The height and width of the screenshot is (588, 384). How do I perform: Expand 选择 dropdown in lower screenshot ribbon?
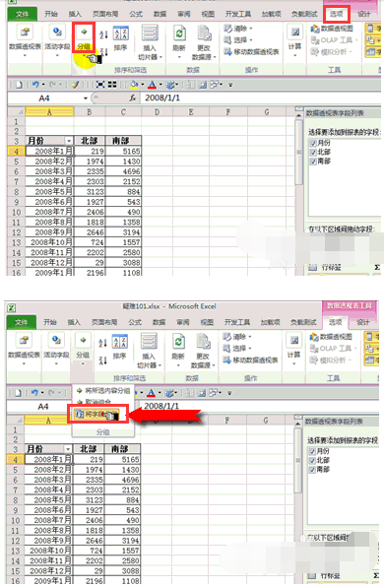coord(250,349)
